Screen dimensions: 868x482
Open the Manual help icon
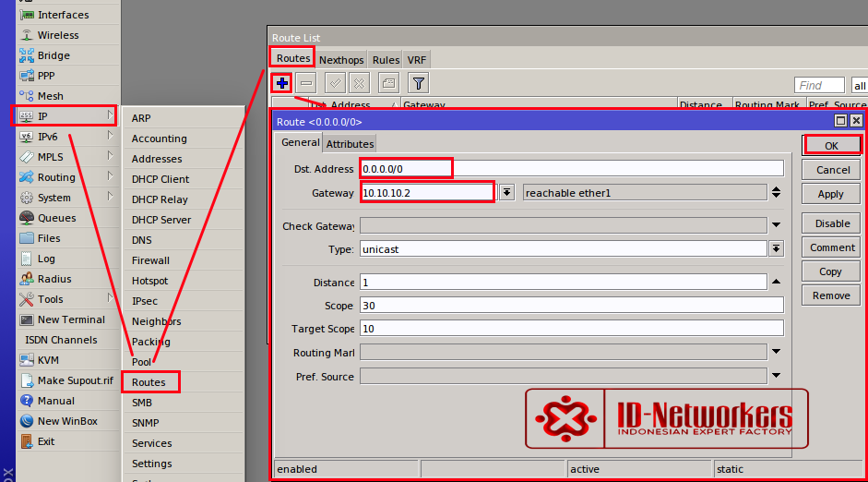(x=27, y=401)
